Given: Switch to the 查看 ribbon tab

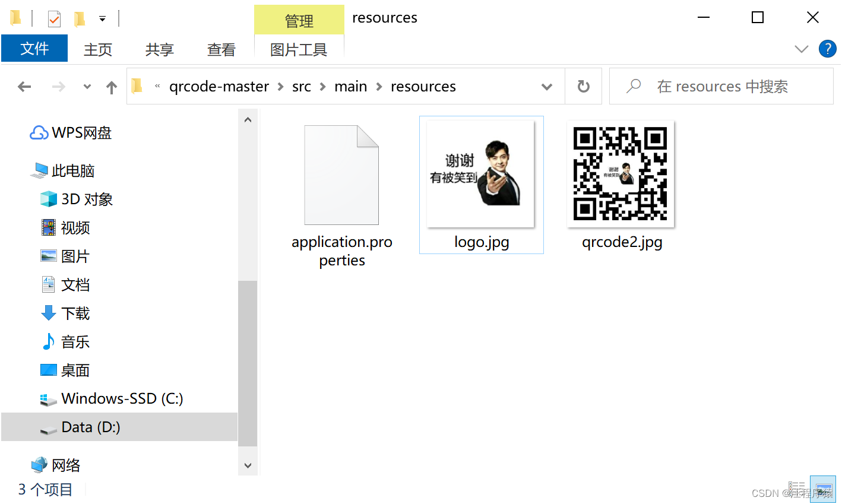Looking at the screenshot, I should pyautogui.click(x=221, y=49).
